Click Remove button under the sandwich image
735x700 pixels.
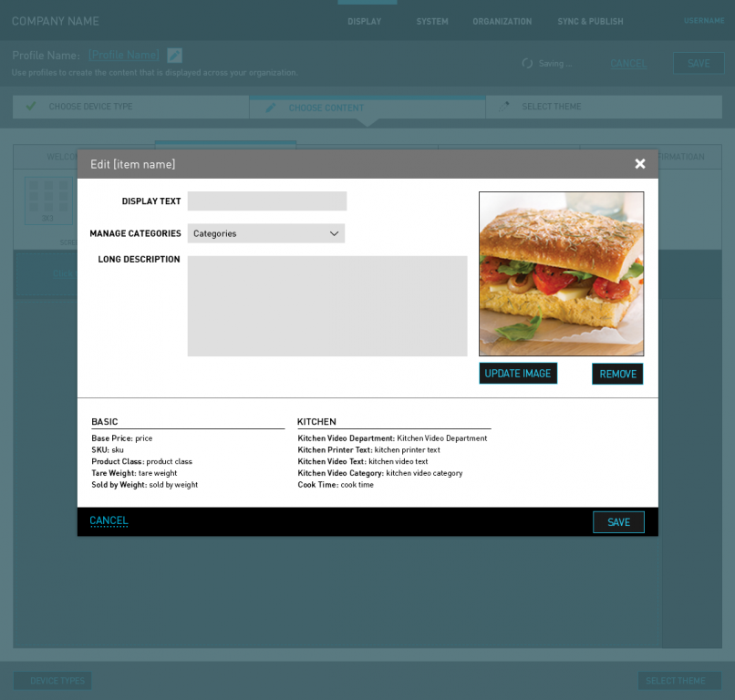[x=617, y=374]
